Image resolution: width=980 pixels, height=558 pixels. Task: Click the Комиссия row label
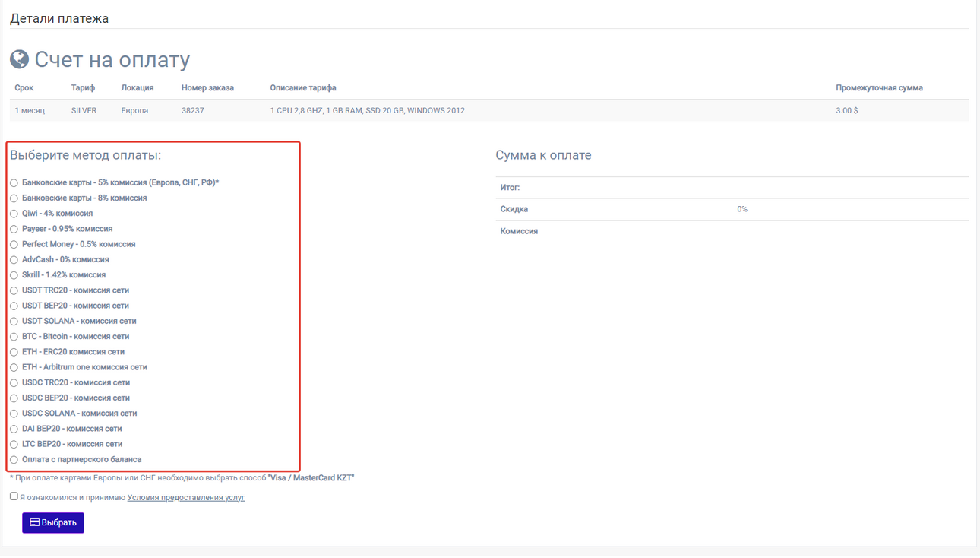click(x=519, y=231)
